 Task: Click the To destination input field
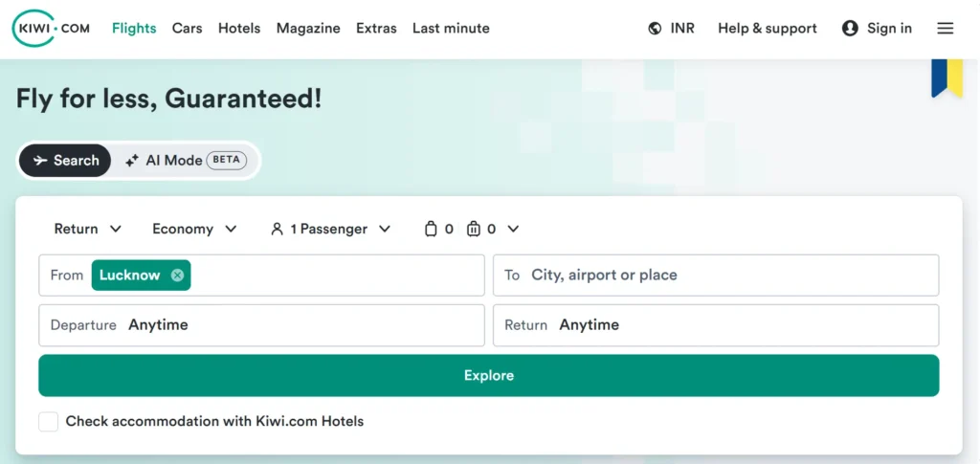point(716,276)
